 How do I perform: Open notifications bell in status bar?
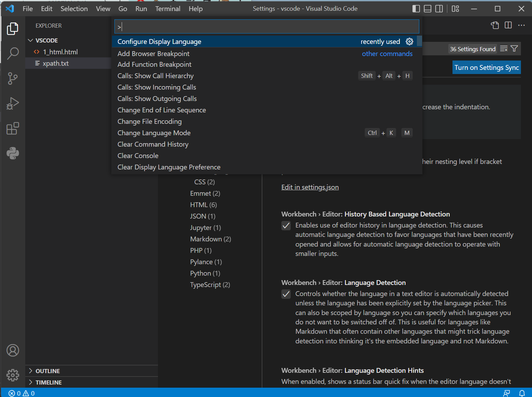click(x=522, y=393)
